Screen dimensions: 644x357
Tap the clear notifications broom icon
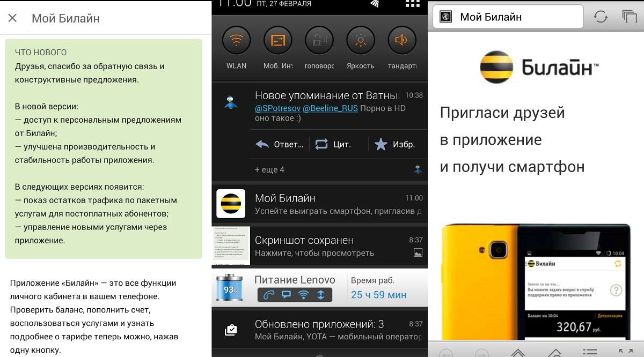[x=374, y=3]
